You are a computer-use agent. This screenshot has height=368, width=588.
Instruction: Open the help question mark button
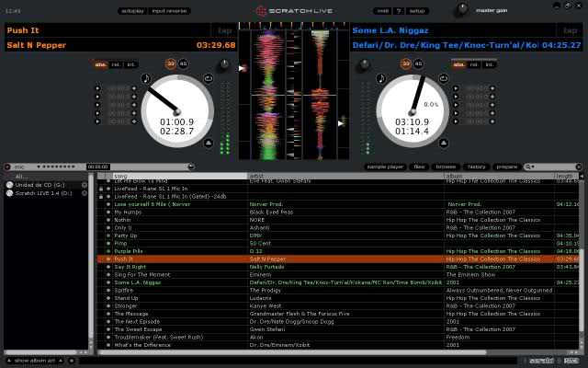tap(398, 11)
